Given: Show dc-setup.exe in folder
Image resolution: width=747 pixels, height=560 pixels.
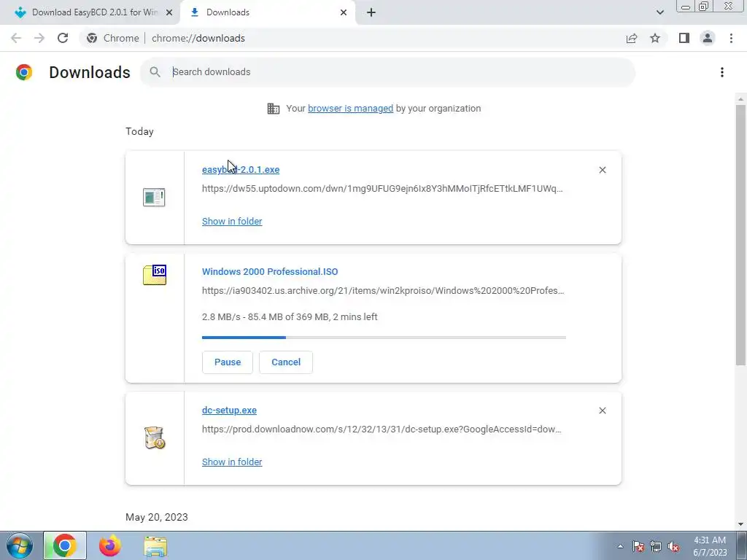Looking at the screenshot, I should tap(232, 462).
